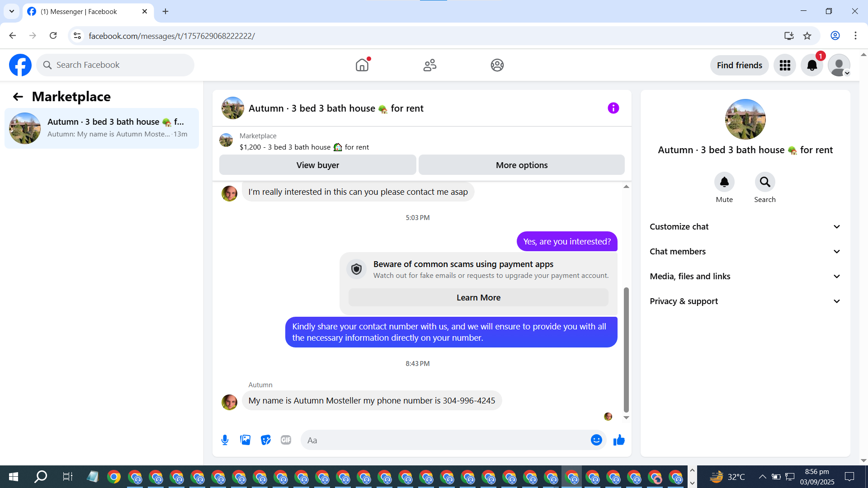This screenshot has height=488, width=868.
Task: Click message 'My name is Autumn Mosteller'
Action: click(x=372, y=401)
